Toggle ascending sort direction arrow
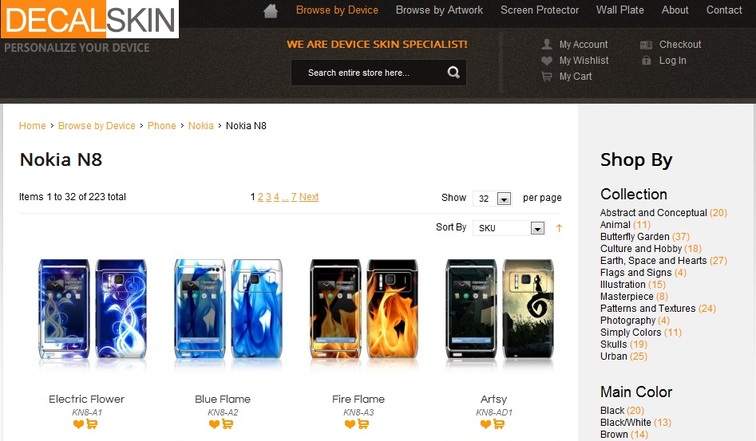756x441 pixels. point(559,228)
